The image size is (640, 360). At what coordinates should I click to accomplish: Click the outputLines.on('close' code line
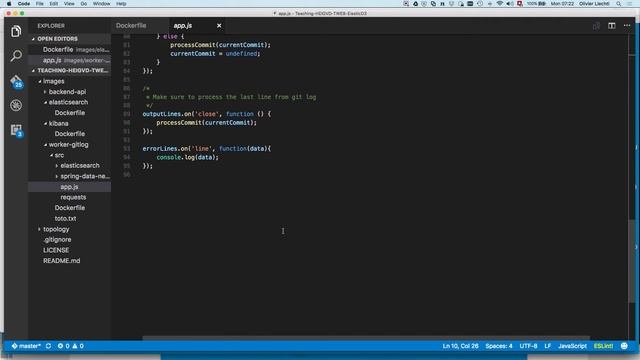click(x=207, y=114)
